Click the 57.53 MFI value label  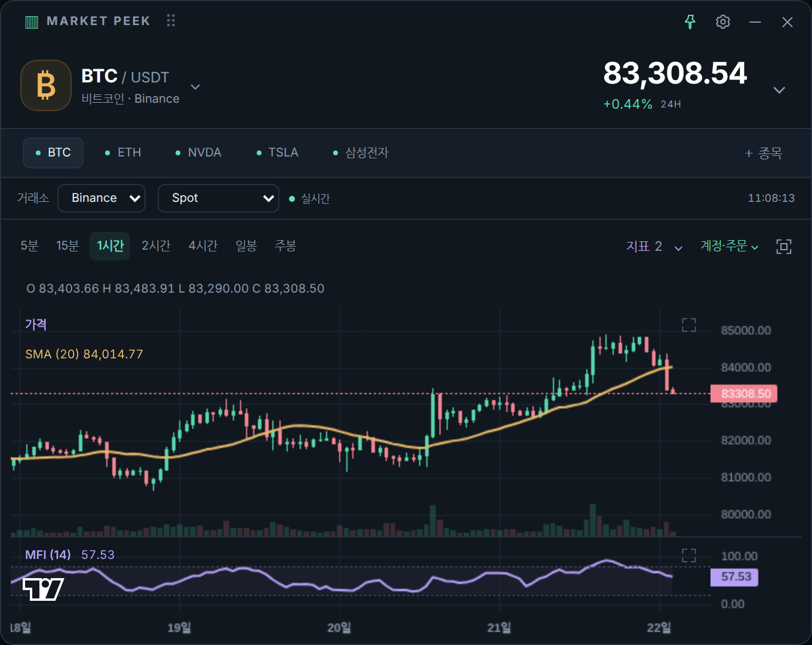click(734, 577)
